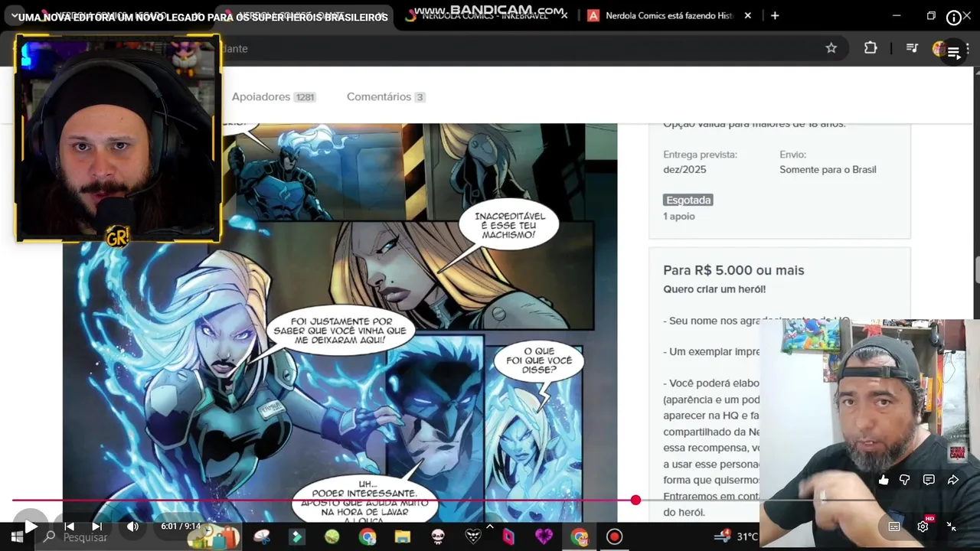
Task: Open the skull icon taskbar app
Action: (x=438, y=537)
